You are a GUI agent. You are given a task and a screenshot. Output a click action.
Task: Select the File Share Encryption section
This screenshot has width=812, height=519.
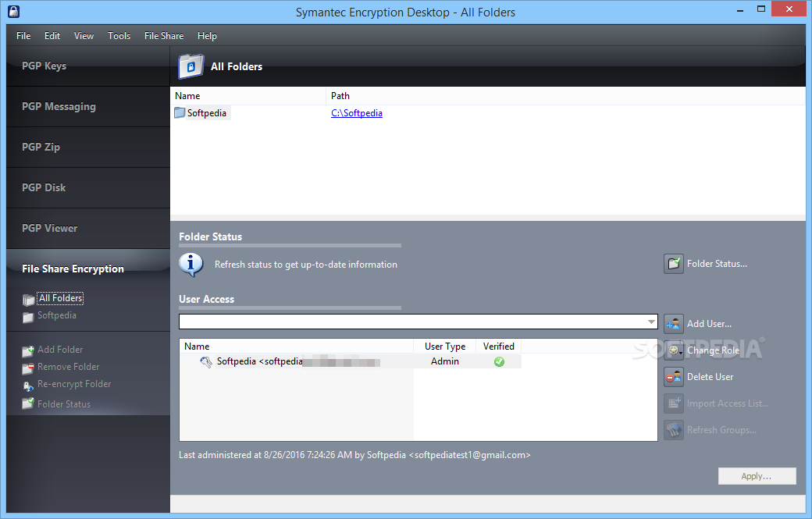click(x=88, y=268)
